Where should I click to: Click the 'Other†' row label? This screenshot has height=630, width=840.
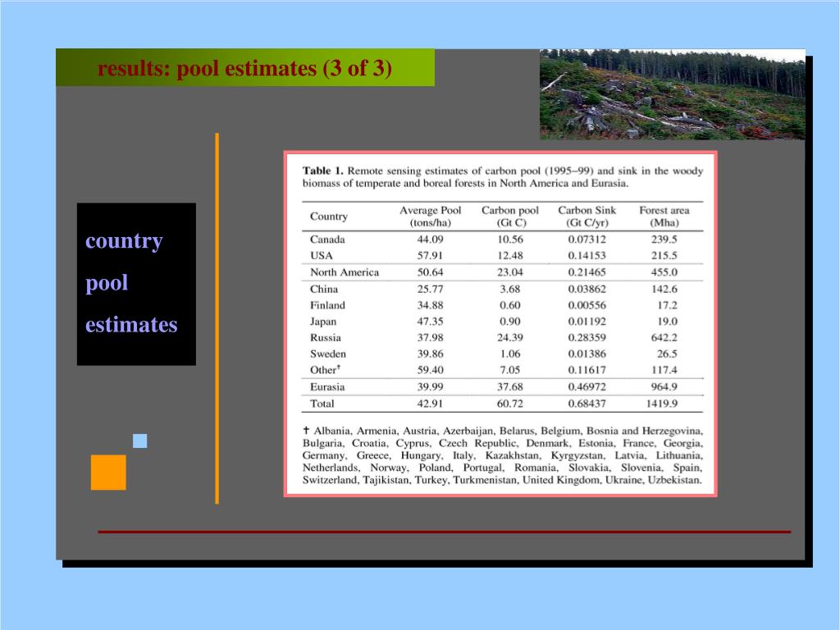(326, 370)
